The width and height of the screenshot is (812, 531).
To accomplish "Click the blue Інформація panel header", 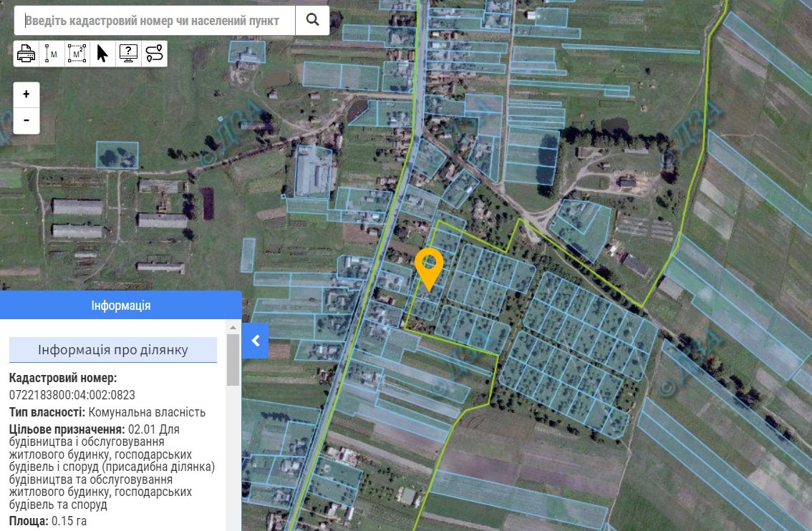I will [121, 306].
